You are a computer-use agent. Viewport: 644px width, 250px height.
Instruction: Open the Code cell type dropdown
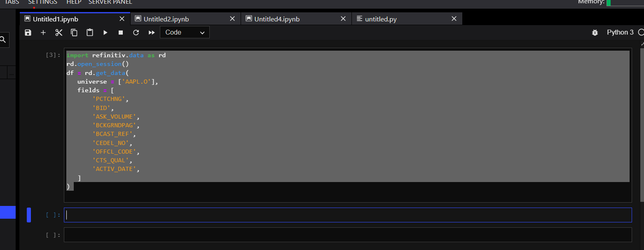(185, 32)
